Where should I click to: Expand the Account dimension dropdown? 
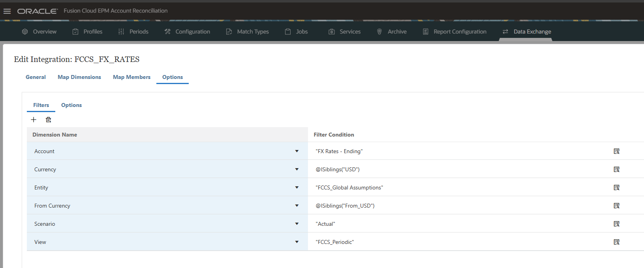[297, 151]
